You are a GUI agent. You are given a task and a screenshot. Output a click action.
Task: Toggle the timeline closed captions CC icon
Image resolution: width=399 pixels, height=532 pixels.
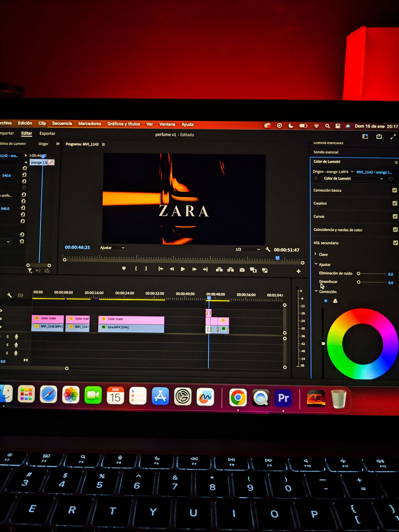click(x=20, y=295)
